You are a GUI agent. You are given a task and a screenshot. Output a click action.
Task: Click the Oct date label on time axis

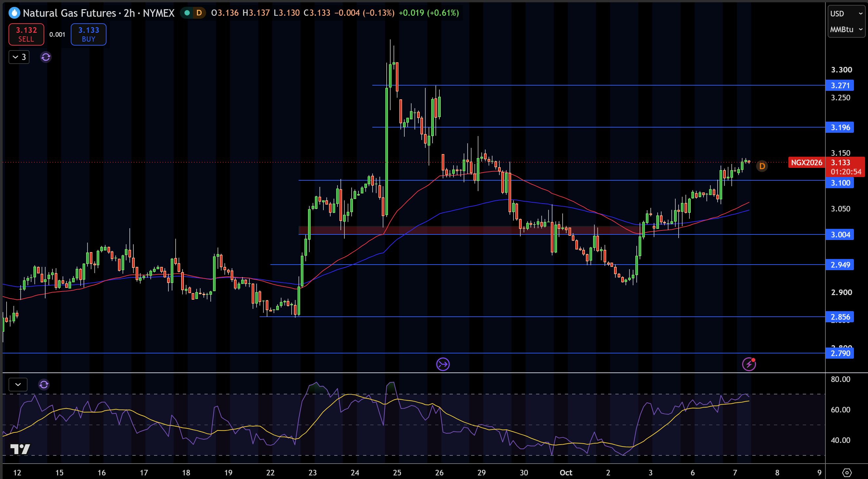566,472
